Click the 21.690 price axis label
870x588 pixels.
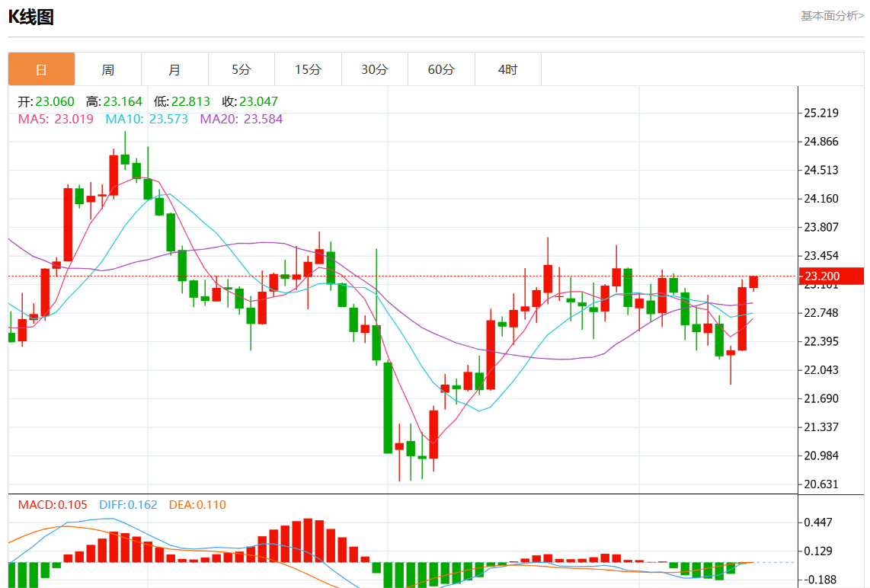(821, 399)
